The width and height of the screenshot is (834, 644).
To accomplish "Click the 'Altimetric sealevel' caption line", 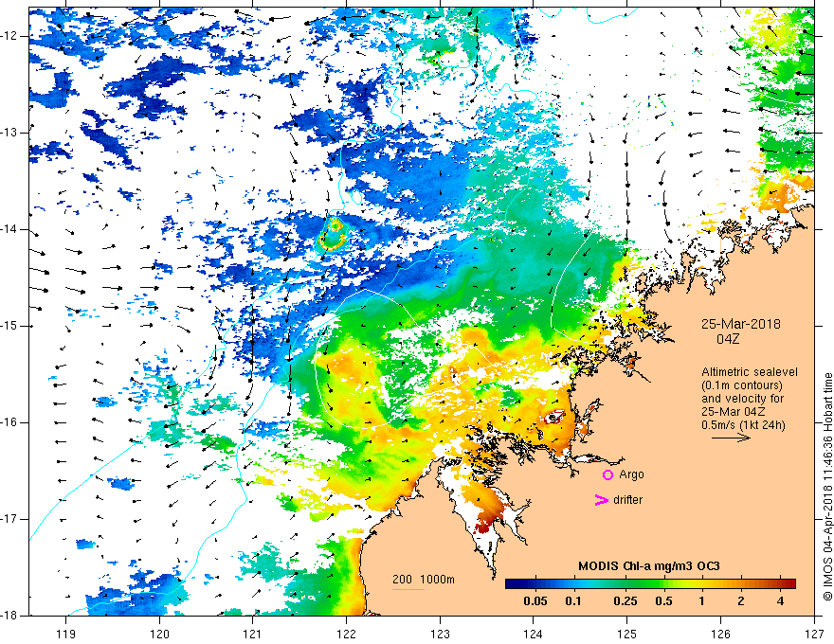I will [x=750, y=372].
